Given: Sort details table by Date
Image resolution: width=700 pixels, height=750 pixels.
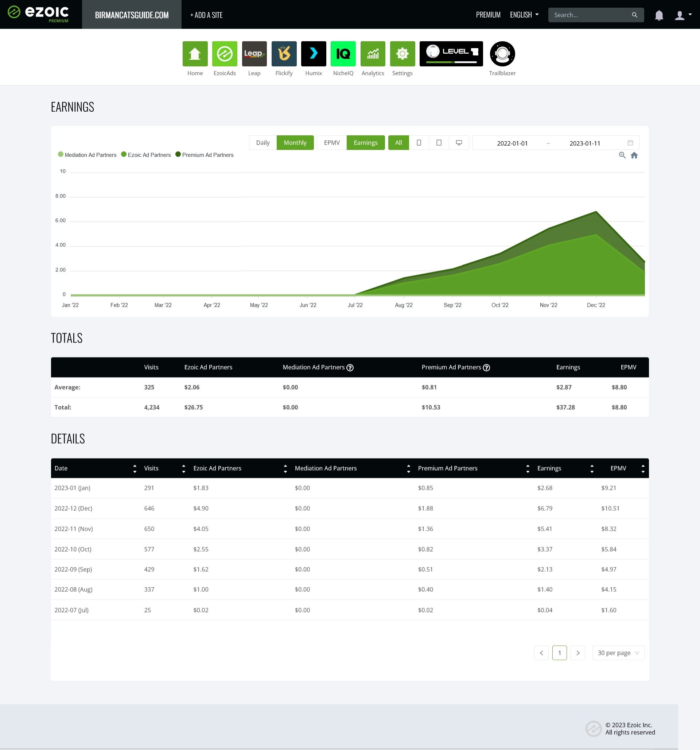Looking at the screenshot, I should click(x=135, y=468).
